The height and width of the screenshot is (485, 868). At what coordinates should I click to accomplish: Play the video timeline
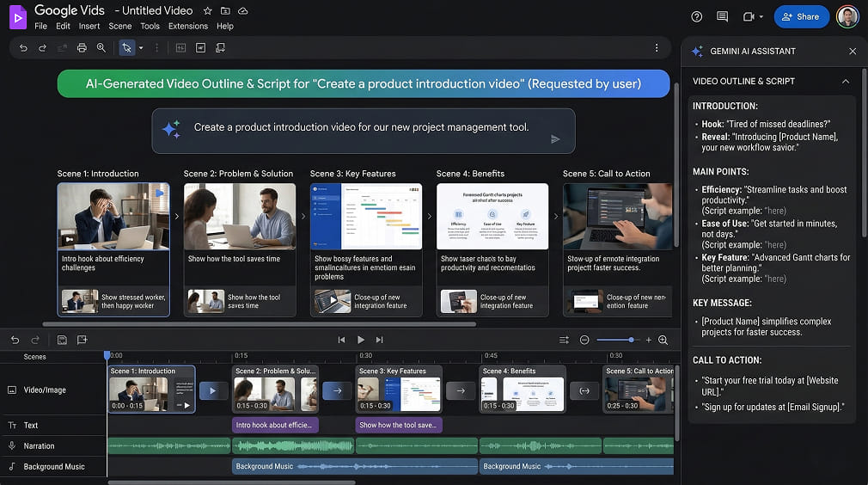pos(360,340)
